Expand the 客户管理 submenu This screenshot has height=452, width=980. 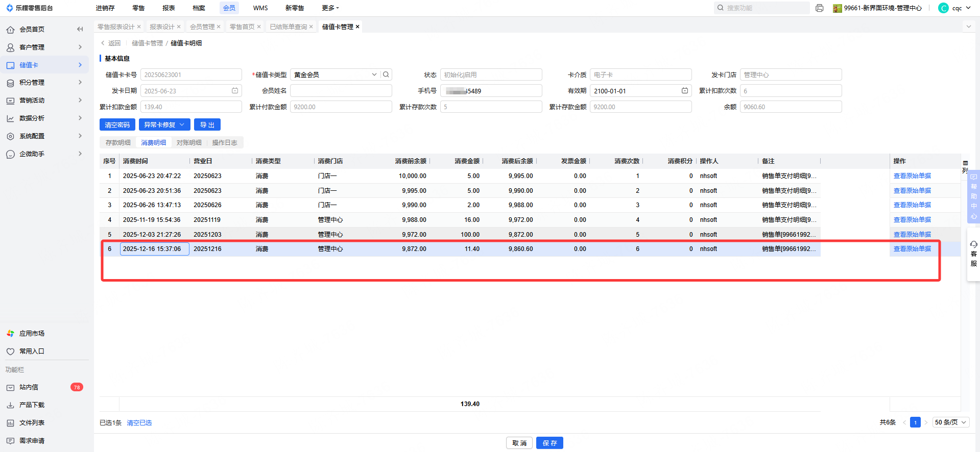[x=80, y=47]
